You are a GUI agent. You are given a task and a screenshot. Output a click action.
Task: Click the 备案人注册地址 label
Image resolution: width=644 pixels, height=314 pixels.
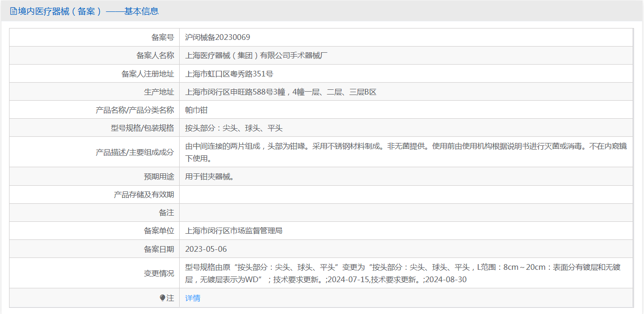(x=147, y=74)
